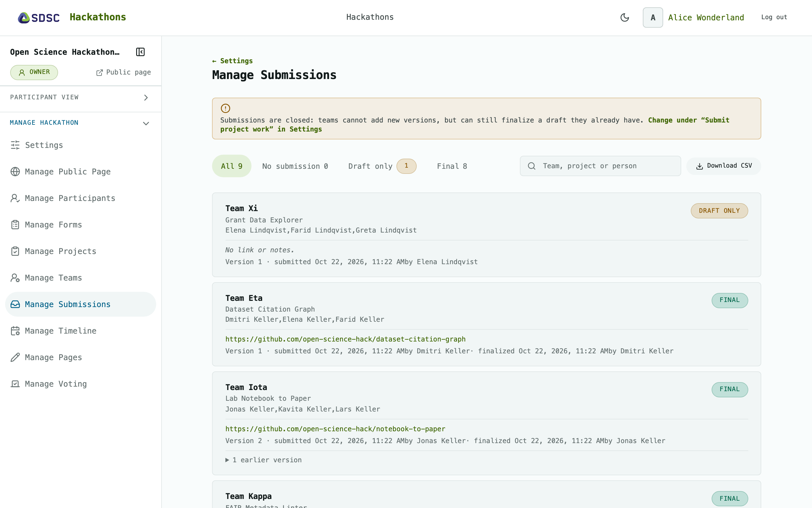Select the All 9 filter tab

click(231, 166)
